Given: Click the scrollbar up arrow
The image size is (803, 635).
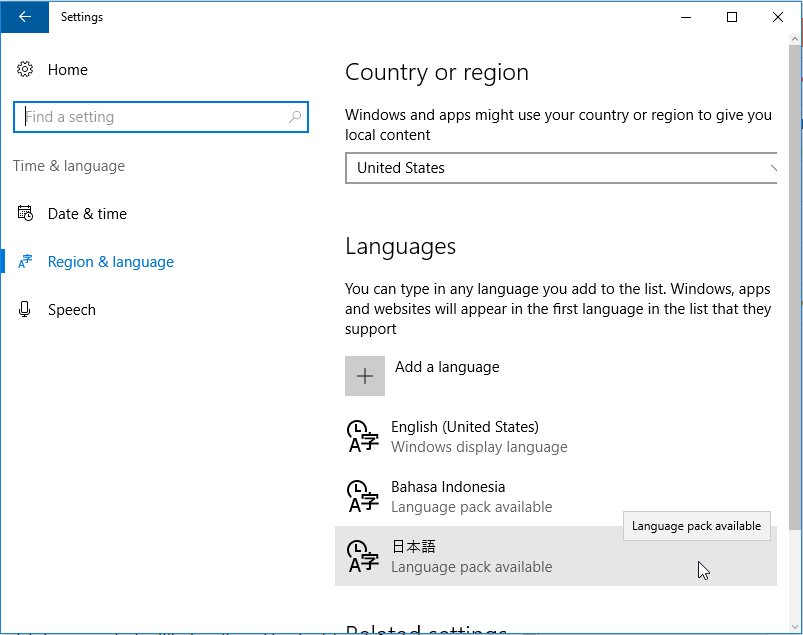Looking at the screenshot, I should pos(795,39).
